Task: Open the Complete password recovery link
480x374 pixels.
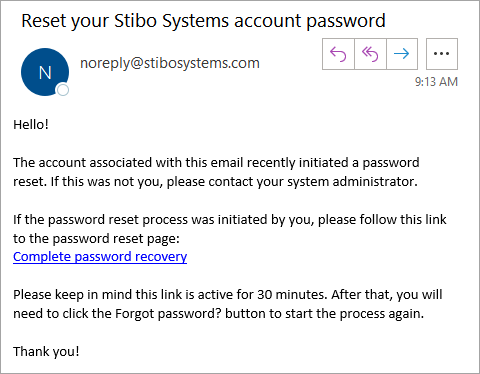Action: (100, 257)
